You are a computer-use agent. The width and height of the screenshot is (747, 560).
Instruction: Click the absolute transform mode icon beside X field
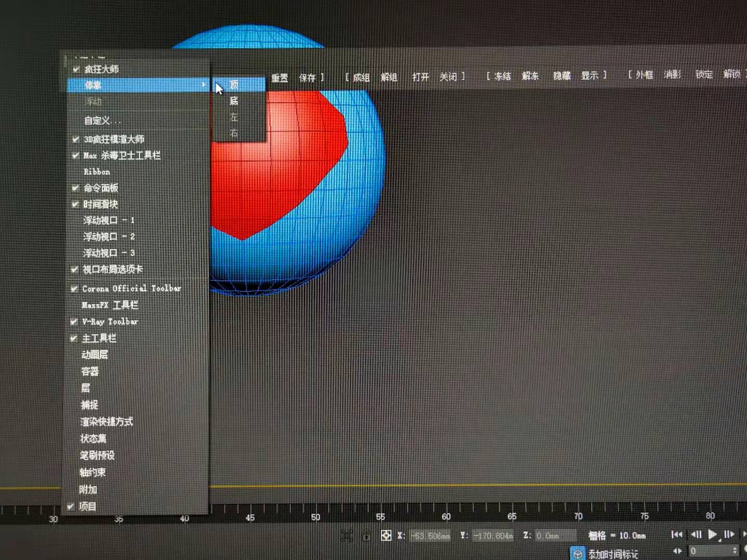click(386, 535)
